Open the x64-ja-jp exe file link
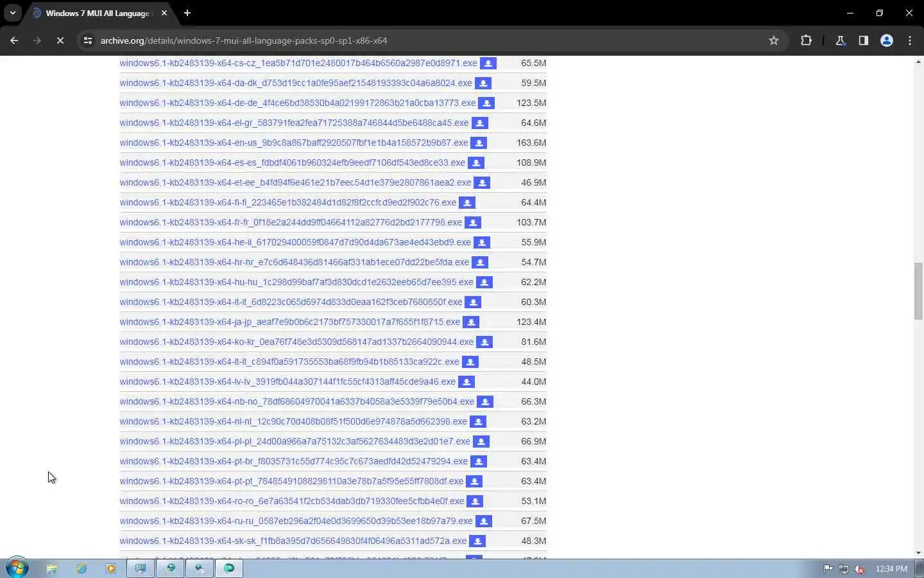This screenshot has width=924, height=578. [290, 322]
